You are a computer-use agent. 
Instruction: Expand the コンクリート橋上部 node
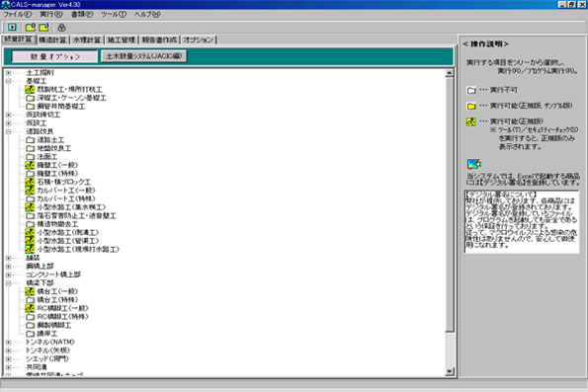[x=8, y=274]
